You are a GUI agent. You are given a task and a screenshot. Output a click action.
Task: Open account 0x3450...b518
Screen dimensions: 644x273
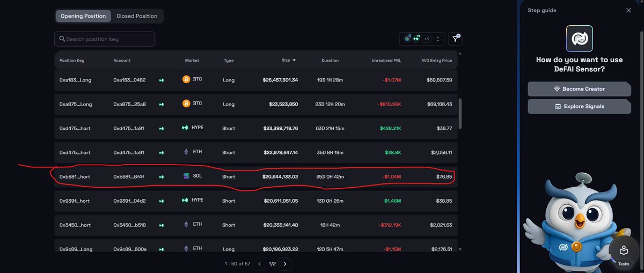pos(129,225)
